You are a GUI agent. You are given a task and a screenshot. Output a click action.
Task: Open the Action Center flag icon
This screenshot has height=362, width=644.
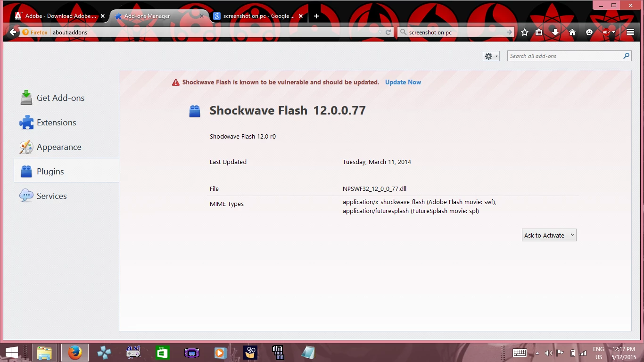560,353
